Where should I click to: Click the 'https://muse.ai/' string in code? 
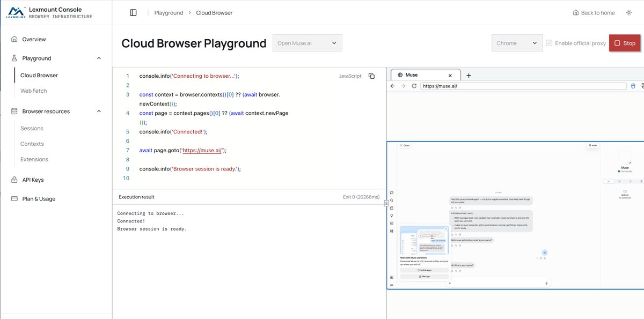[x=202, y=151]
